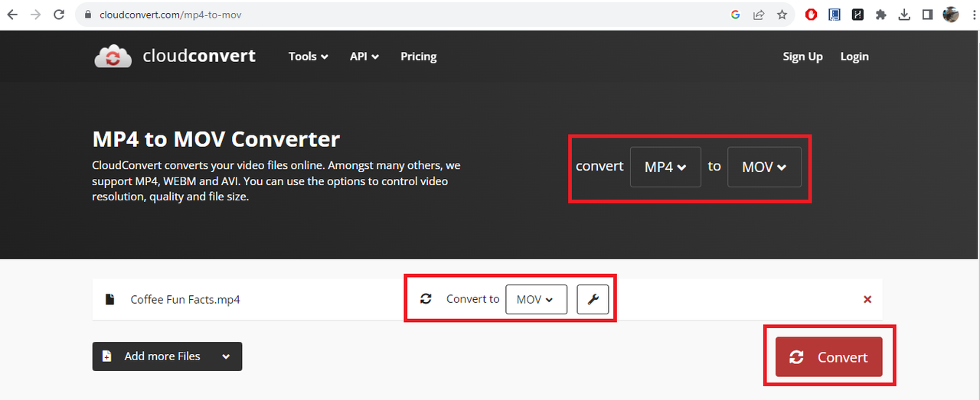Open the extensions puzzle piece menu
Image resolution: width=980 pixels, height=400 pixels.
click(x=881, y=15)
